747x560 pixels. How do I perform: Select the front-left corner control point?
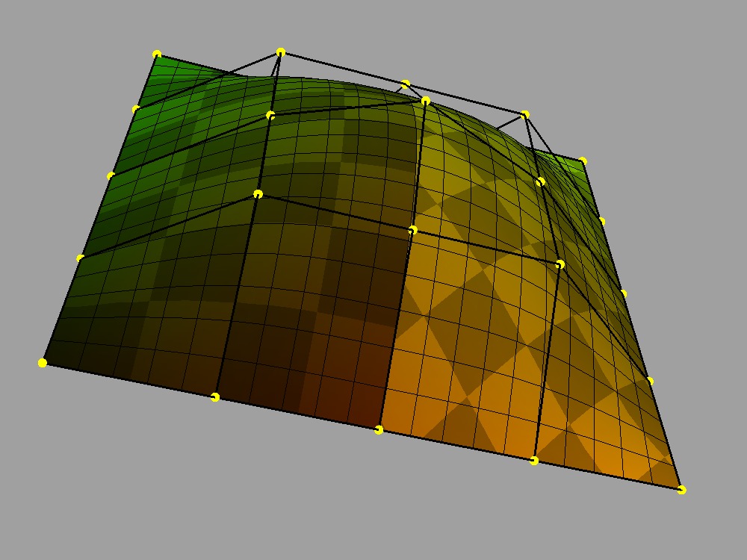43,363
